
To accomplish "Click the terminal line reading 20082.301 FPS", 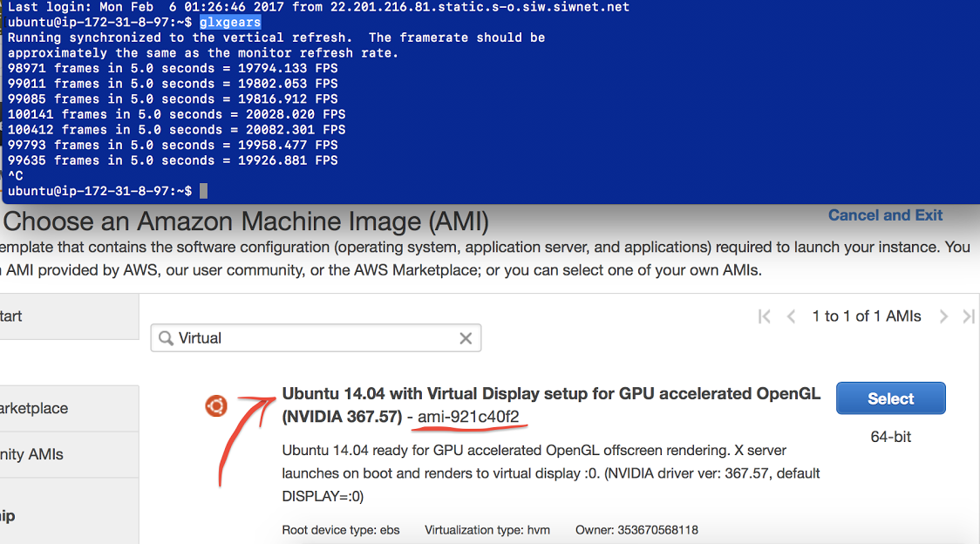I will (176, 130).
